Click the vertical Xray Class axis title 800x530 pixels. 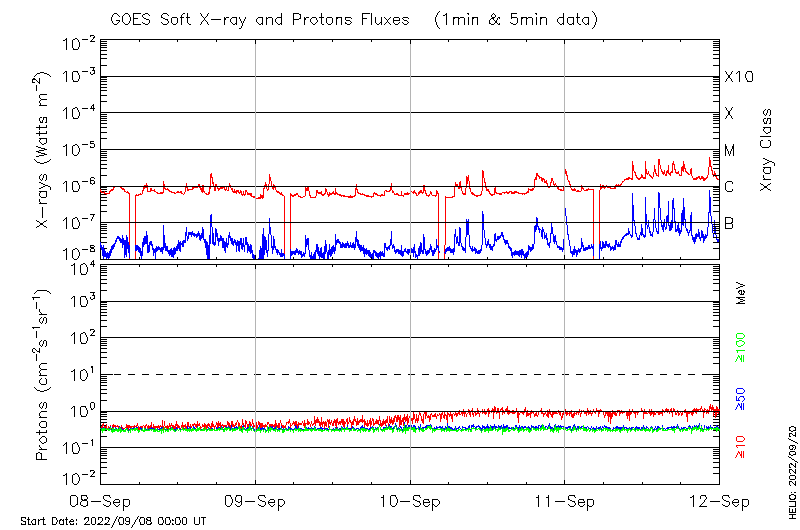(767, 150)
